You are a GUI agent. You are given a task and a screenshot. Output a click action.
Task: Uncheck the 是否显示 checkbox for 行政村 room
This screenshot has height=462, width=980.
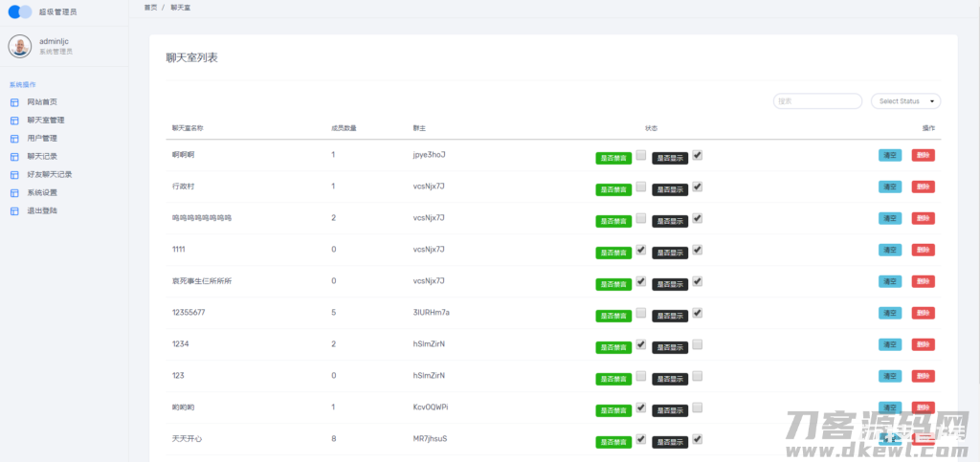(698, 187)
